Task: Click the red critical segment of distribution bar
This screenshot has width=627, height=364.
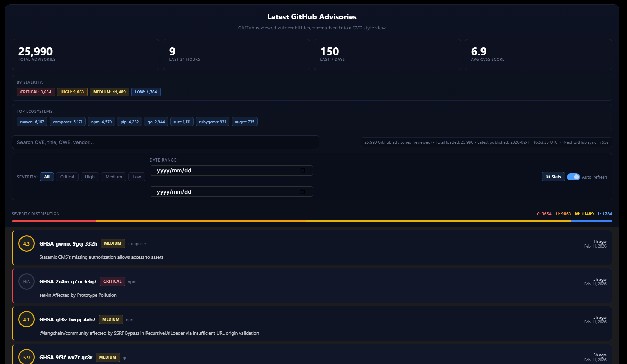Action: pos(54,221)
